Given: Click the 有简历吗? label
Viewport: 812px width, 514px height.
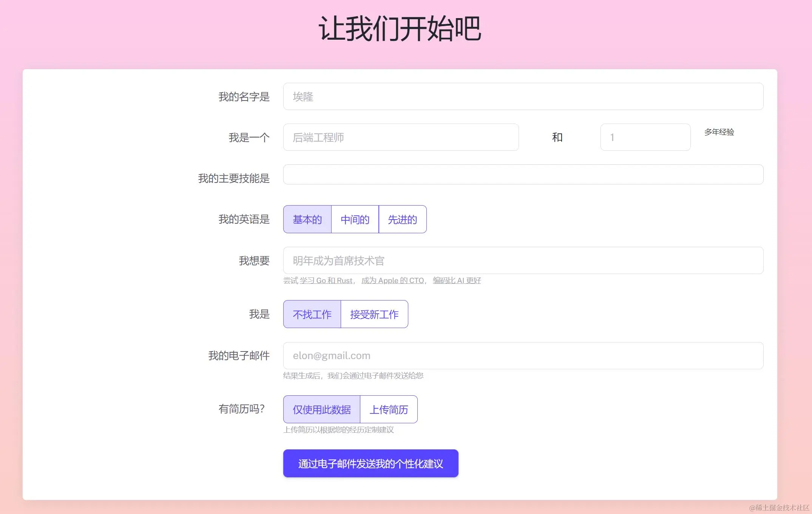Looking at the screenshot, I should [x=242, y=409].
